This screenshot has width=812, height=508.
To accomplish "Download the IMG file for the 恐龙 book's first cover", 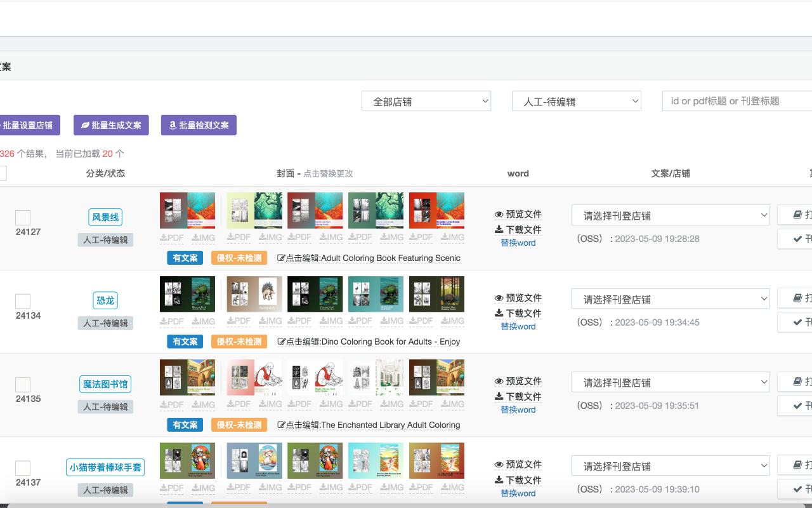I will [203, 321].
